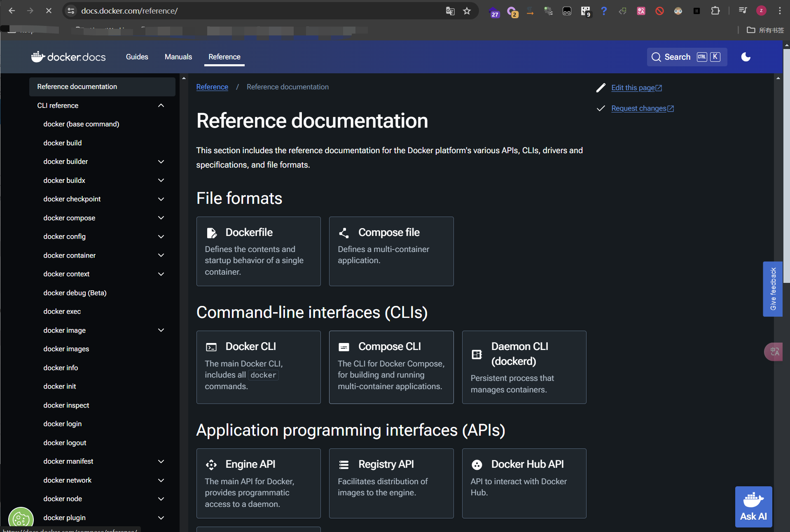Click the floating translate bubble icon
790x532 pixels.
coord(774,352)
